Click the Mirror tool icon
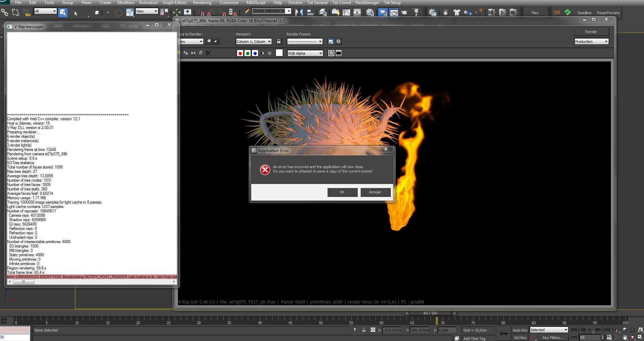 coord(299,12)
